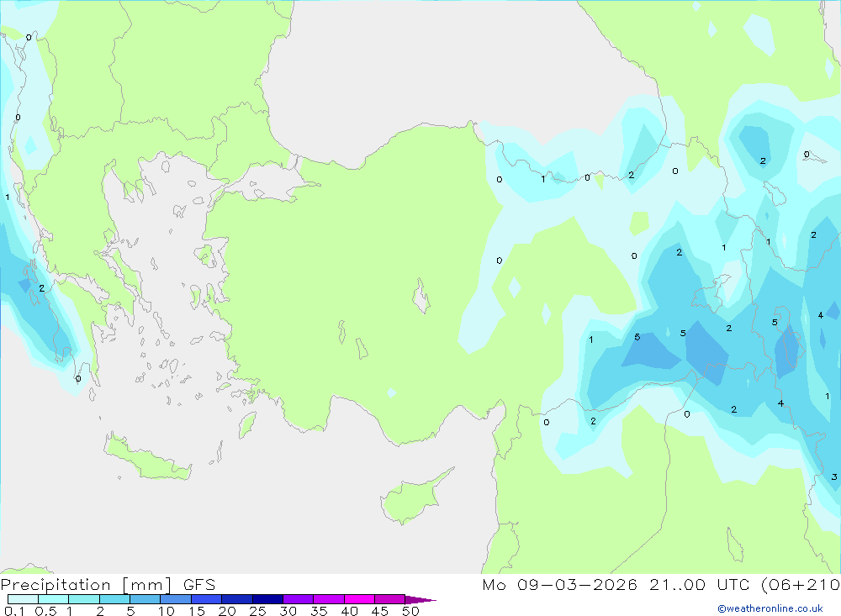Click the 25–30 mm navy legend segment
The height and width of the screenshot is (616, 841).
coord(267,599)
